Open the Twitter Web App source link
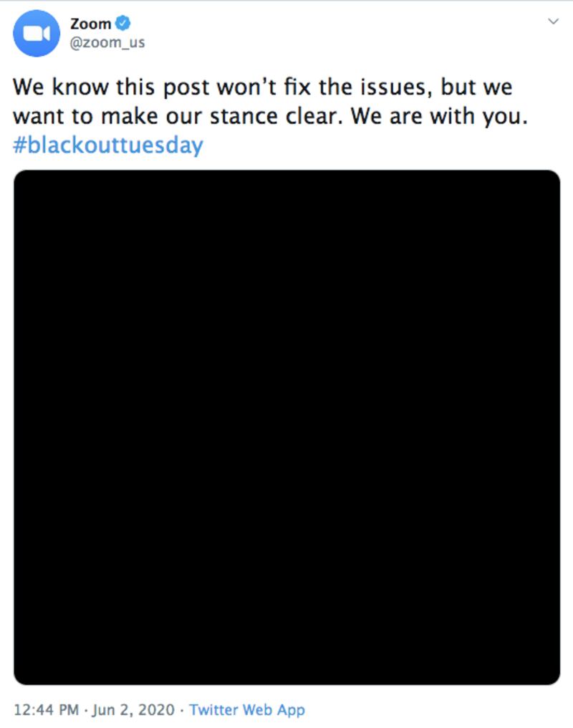This screenshot has height=728, width=573. tap(247, 709)
